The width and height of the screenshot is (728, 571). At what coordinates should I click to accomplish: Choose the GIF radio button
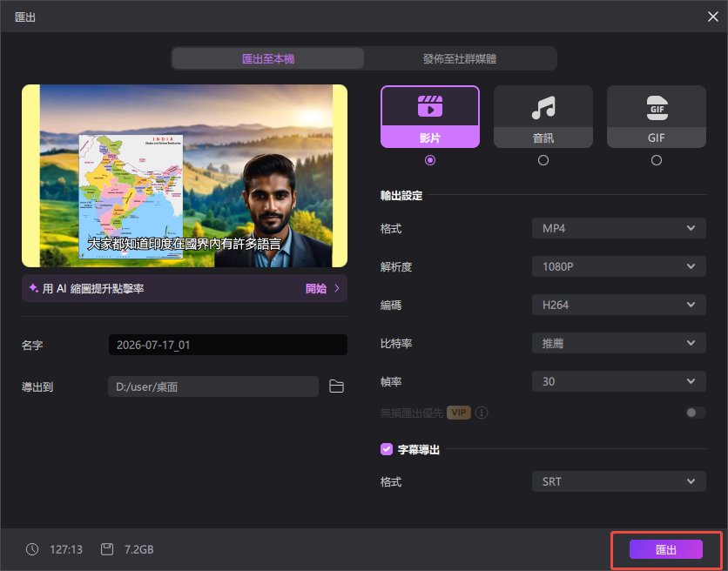click(657, 160)
